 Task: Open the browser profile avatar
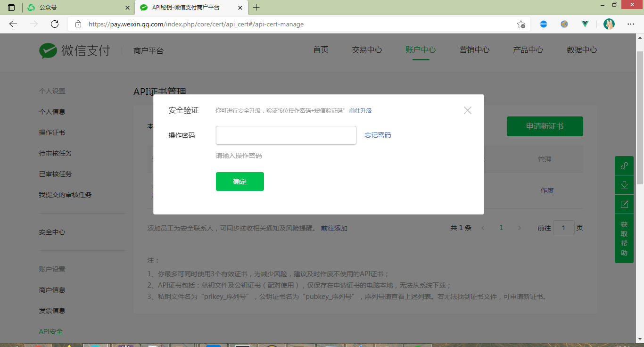pyautogui.click(x=609, y=24)
